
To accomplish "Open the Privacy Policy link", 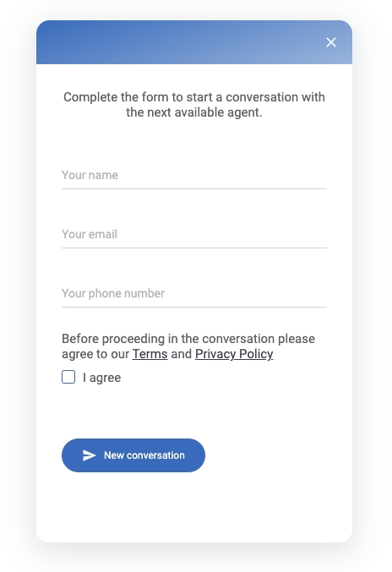I will click(x=234, y=354).
